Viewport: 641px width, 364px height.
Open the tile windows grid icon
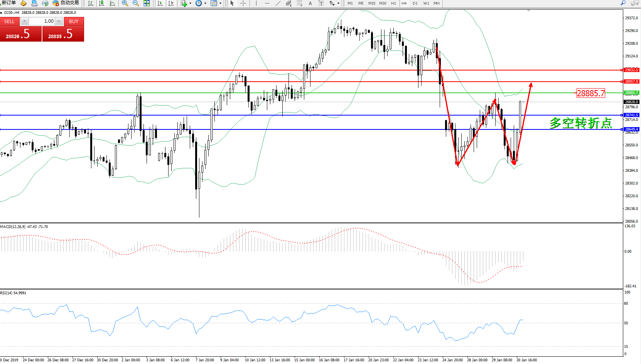(147, 3)
